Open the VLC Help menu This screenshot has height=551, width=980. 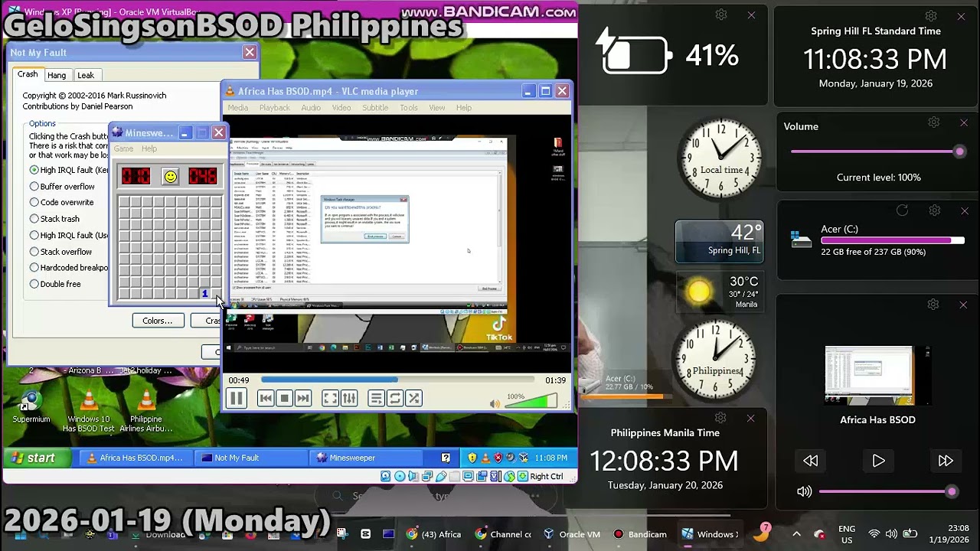click(464, 108)
